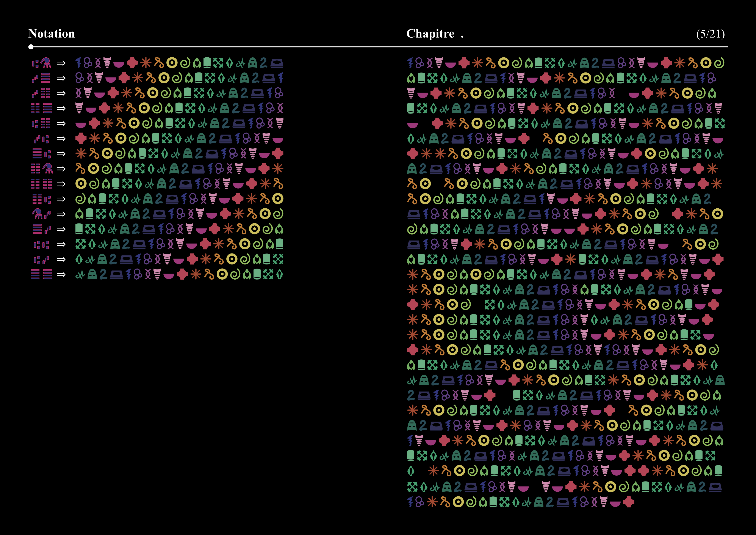
Task: Select red cross glyph starting sixth notation row
Action: (x=81, y=138)
